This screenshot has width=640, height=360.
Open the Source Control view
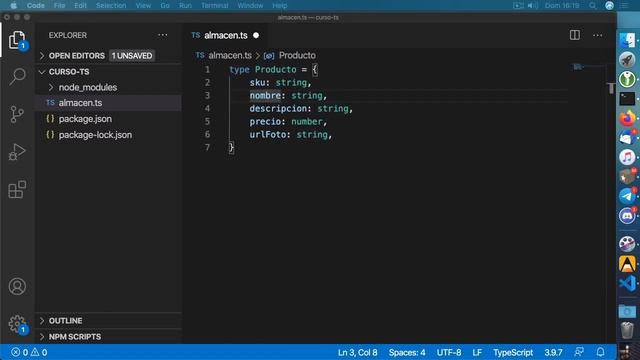[x=17, y=114]
